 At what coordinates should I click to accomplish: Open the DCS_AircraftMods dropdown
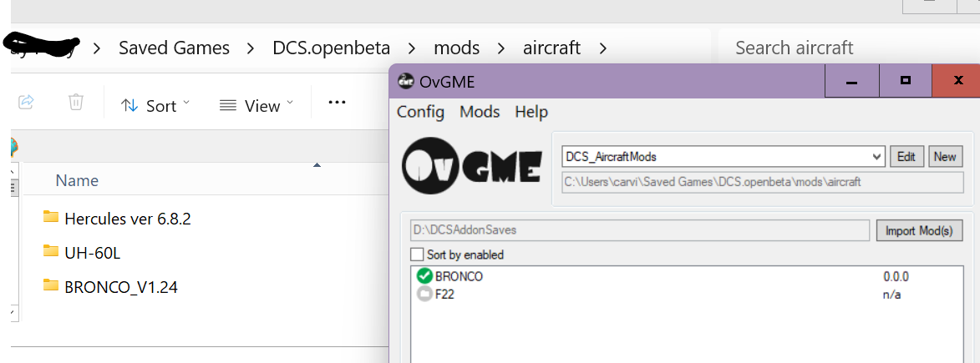pyautogui.click(x=724, y=156)
